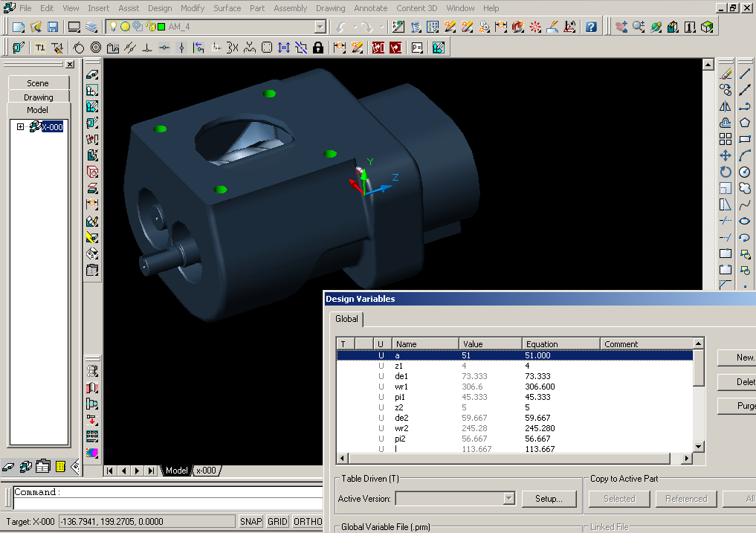Switch to the Model sheet tab
The height and width of the screenshot is (533, 756).
pos(176,471)
